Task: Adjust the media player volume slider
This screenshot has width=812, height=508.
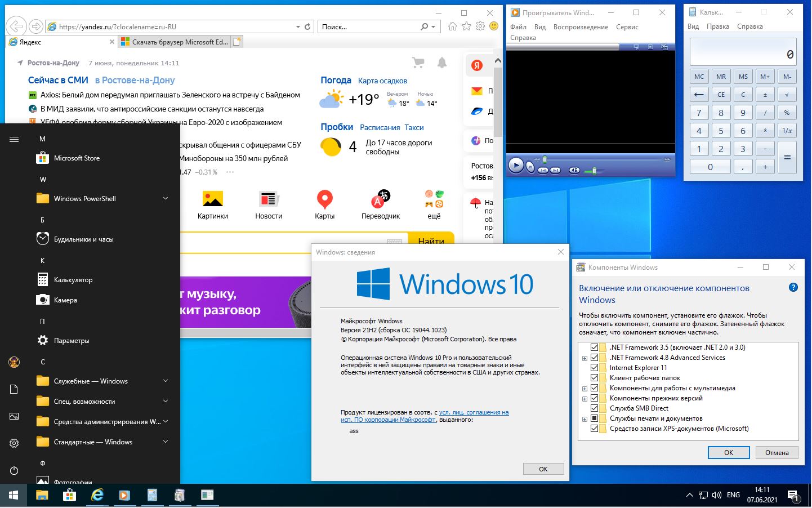Action: coord(594,170)
